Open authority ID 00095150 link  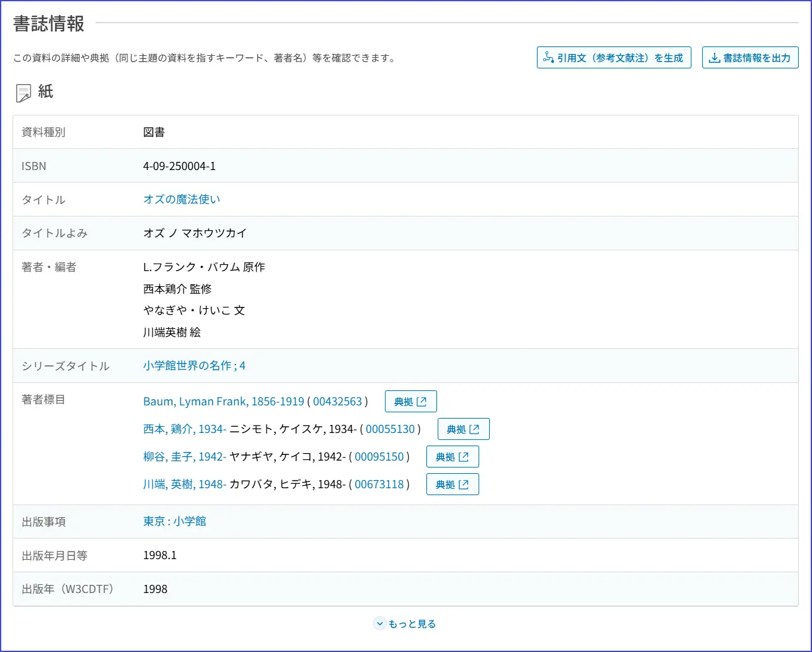click(x=379, y=457)
